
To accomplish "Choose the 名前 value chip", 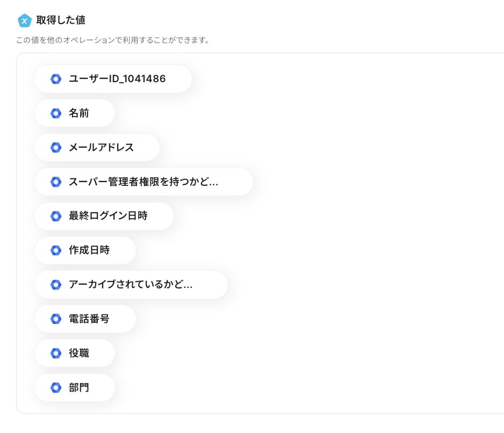I will [79, 113].
